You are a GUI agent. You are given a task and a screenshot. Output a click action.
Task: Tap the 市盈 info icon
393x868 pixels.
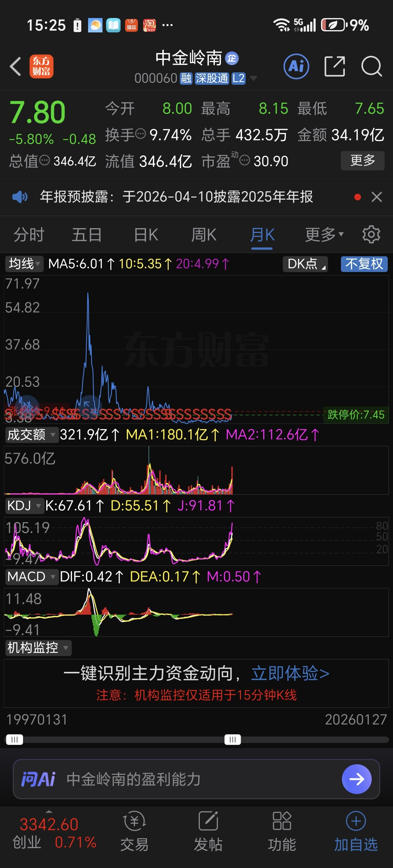pyautogui.click(x=245, y=160)
